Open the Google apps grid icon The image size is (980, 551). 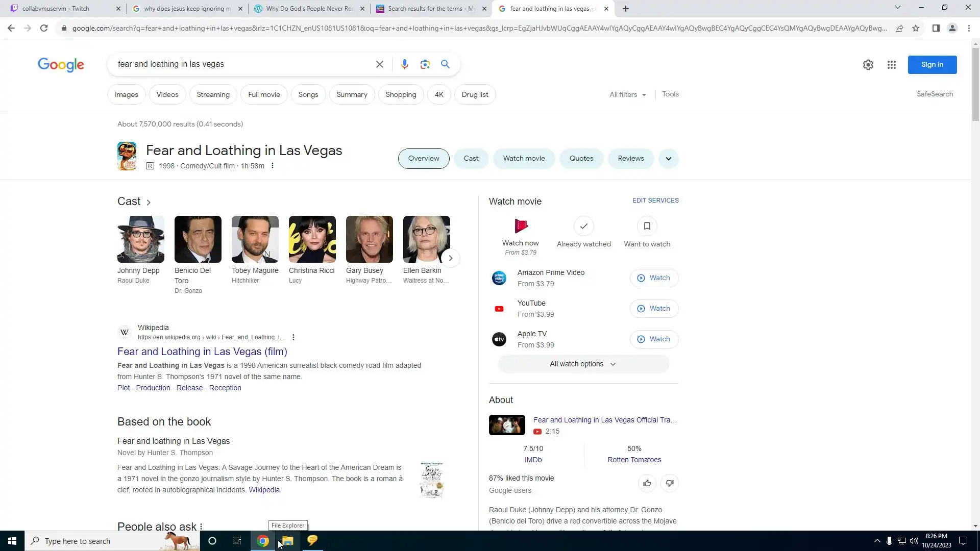(x=891, y=65)
